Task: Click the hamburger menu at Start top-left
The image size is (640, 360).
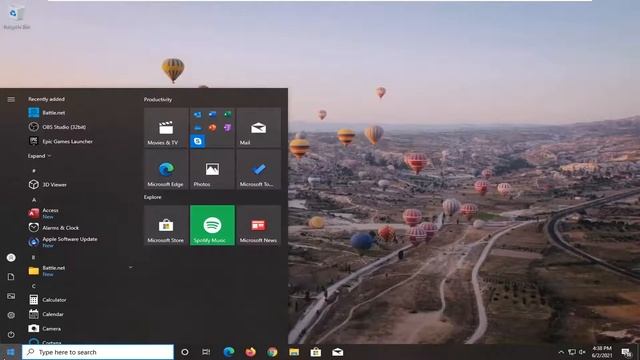Action: click(11, 99)
